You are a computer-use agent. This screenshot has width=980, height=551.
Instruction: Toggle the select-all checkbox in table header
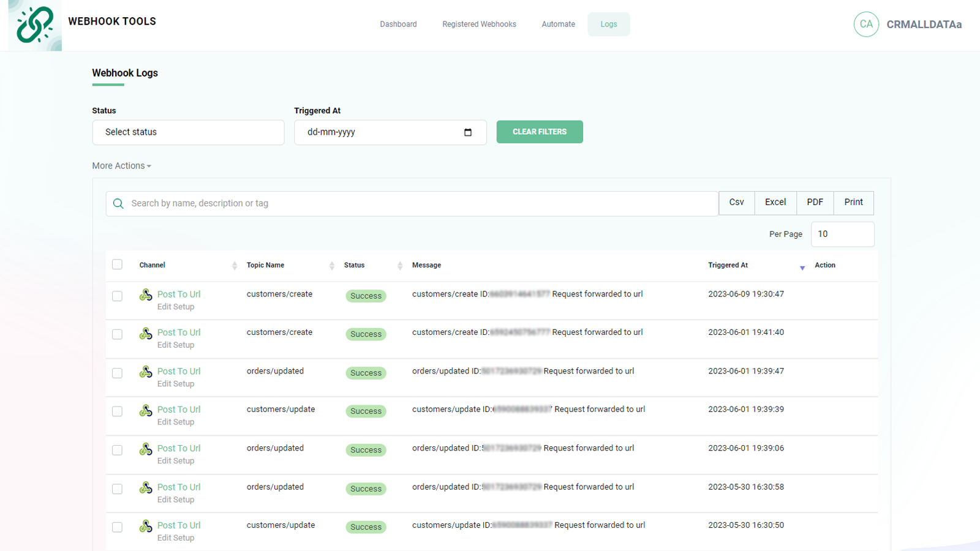(118, 264)
